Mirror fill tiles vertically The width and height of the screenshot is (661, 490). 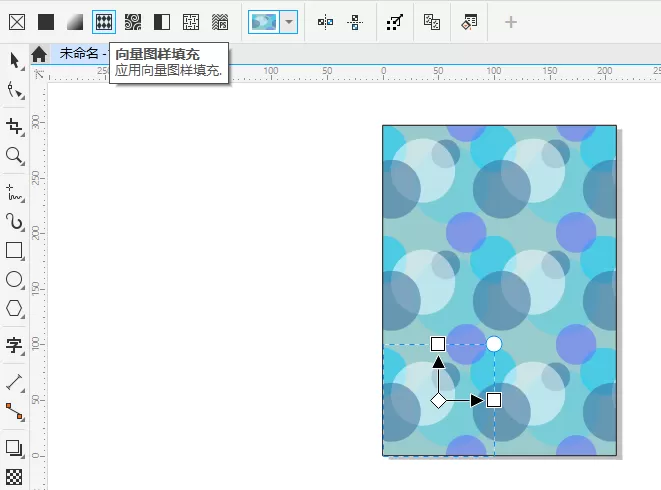(355, 22)
